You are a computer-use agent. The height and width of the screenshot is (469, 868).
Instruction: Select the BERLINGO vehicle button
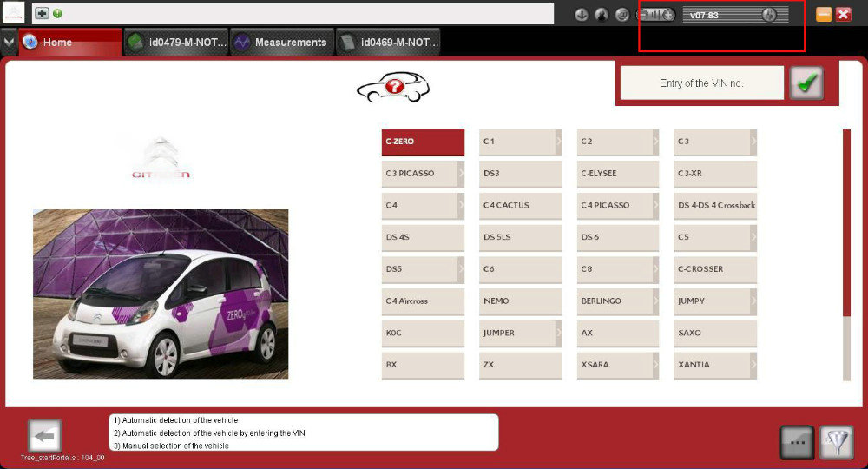618,301
